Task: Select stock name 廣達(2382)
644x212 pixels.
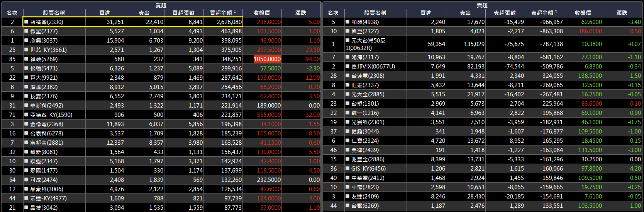Action: pos(44,87)
